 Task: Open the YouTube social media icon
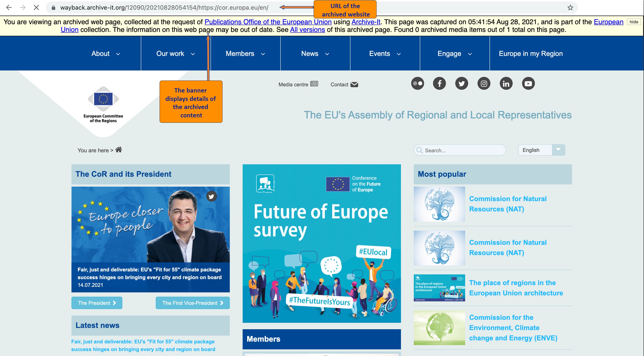point(528,84)
